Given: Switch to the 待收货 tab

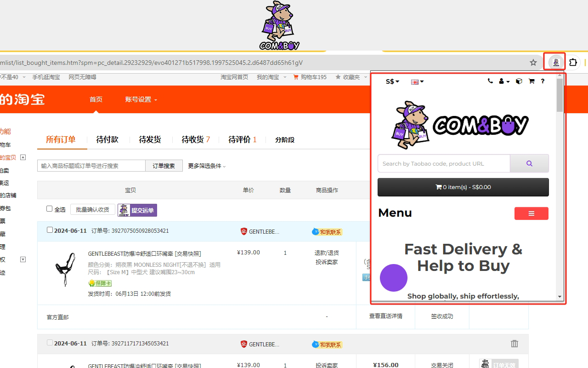Looking at the screenshot, I should tap(196, 139).
